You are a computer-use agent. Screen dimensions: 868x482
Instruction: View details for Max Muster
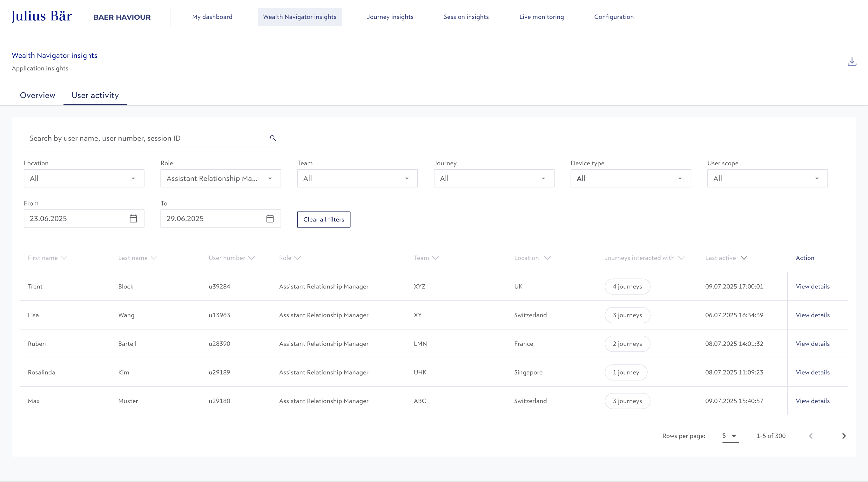click(812, 401)
